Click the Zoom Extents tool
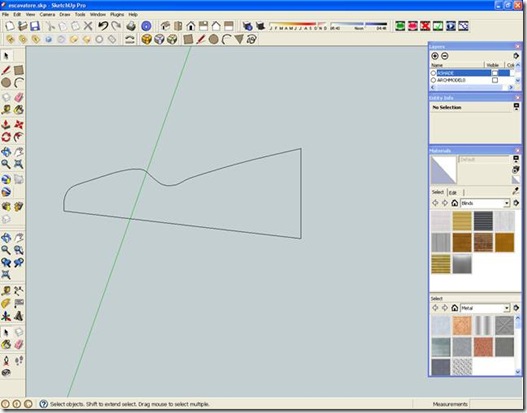The width and height of the screenshot is (527, 413). pos(19,164)
